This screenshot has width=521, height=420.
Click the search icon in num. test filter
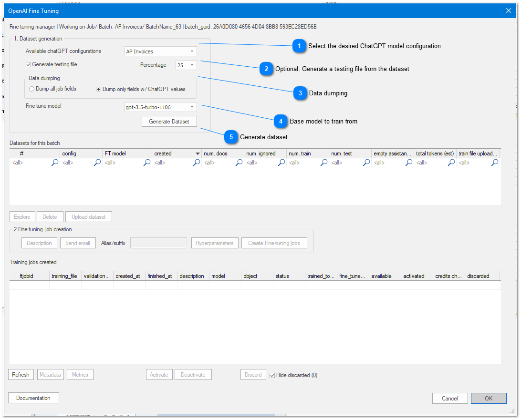(366, 163)
